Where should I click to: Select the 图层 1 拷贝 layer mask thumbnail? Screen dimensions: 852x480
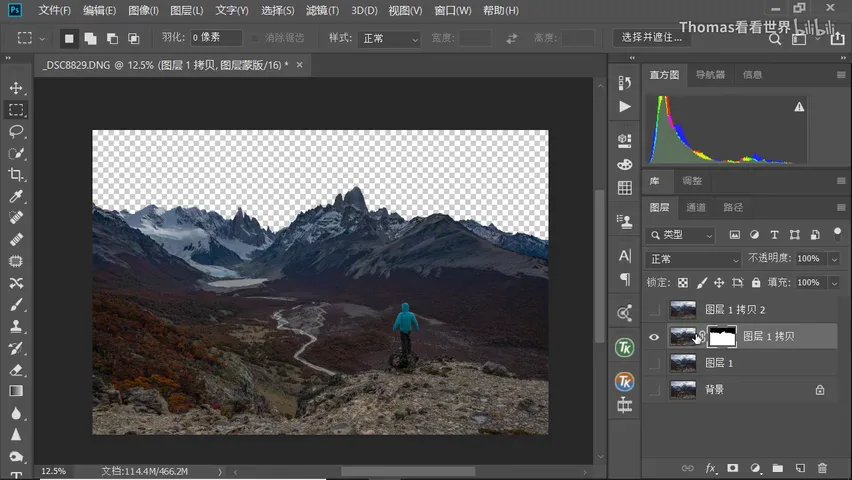pyautogui.click(x=722, y=336)
